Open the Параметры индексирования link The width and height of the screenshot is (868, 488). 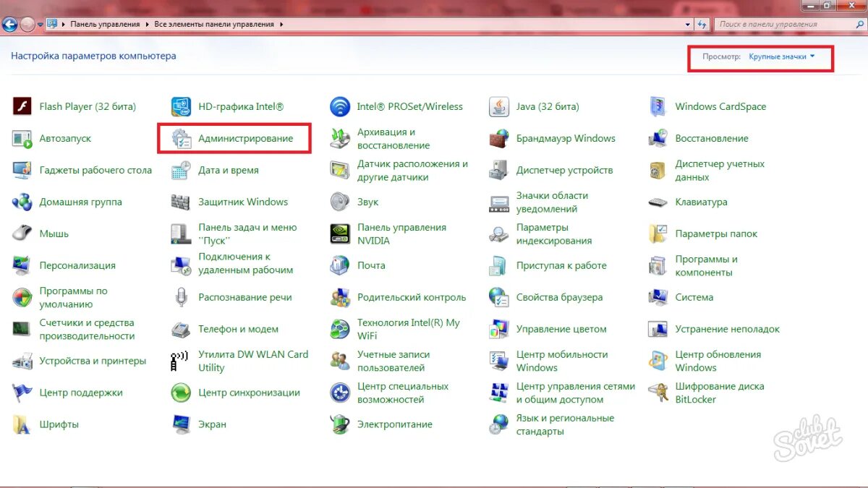[x=554, y=234]
